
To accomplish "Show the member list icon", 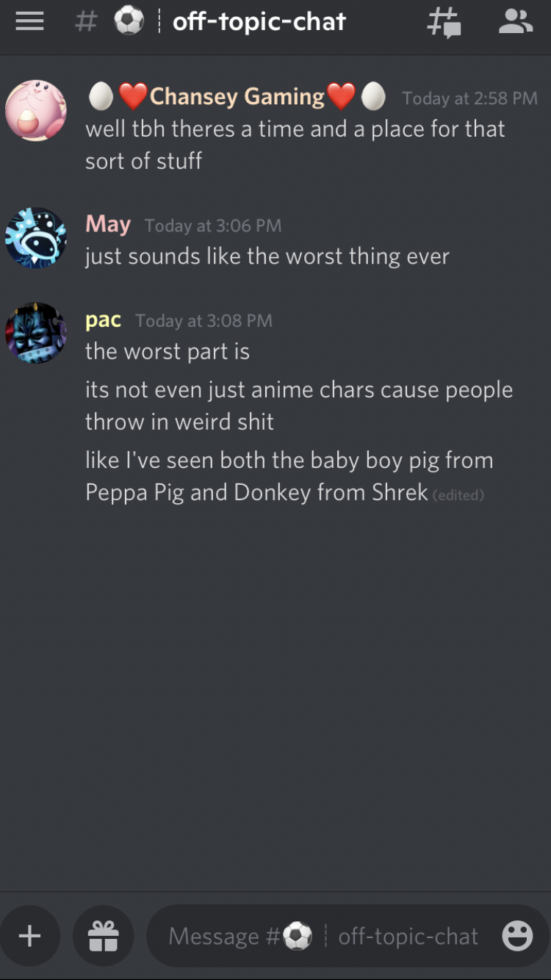I will click(x=516, y=21).
